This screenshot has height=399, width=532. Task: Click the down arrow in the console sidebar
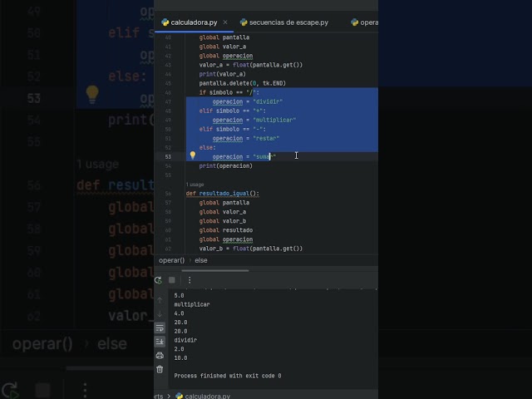coord(160,314)
